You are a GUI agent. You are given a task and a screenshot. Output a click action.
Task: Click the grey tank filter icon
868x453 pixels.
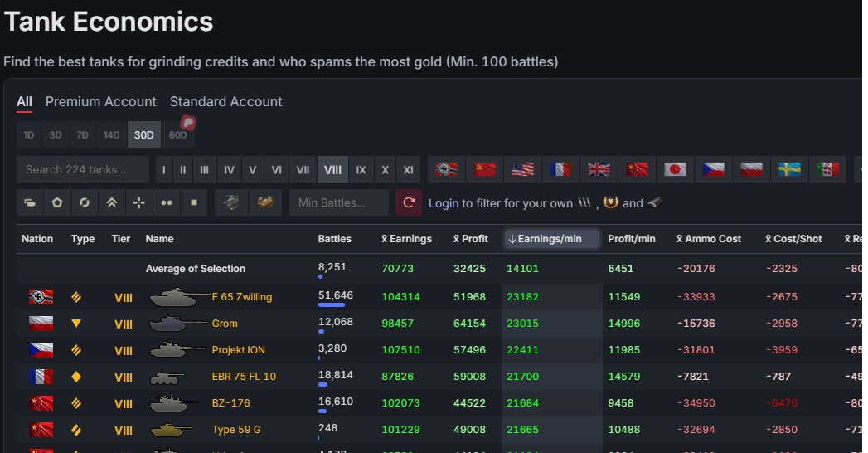(230, 202)
